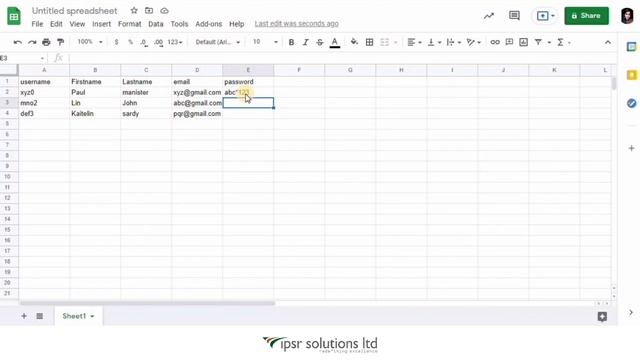Add a new sheet

point(24,316)
